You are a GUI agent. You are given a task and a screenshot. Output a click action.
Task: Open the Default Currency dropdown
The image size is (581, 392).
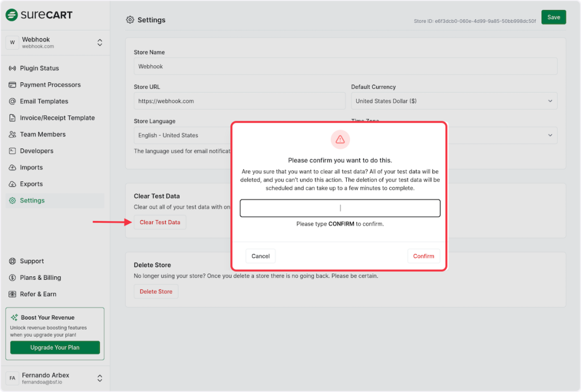coord(454,101)
